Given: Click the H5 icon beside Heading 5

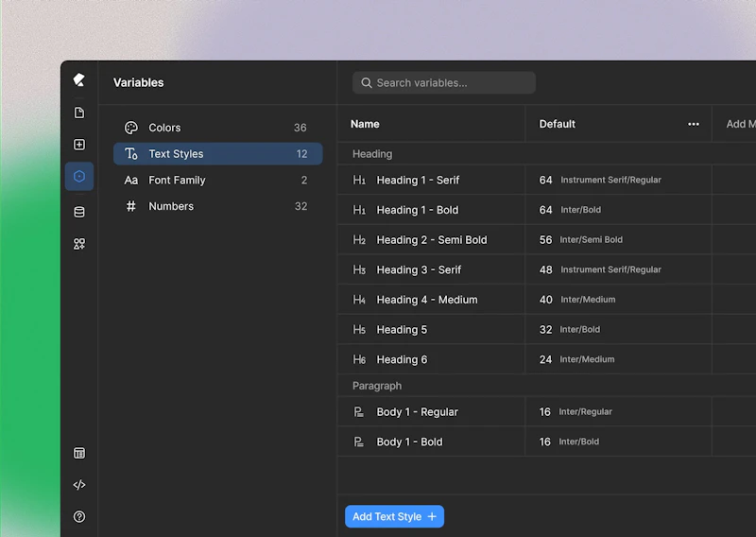Looking at the screenshot, I should click(x=359, y=330).
